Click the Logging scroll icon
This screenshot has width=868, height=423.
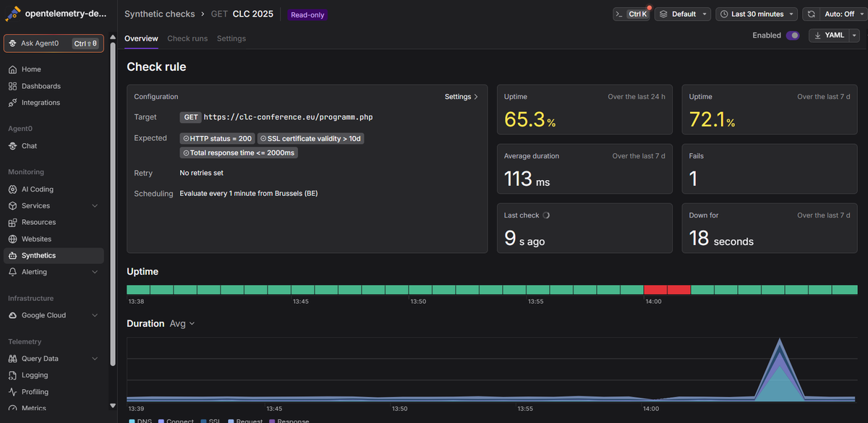pyautogui.click(x=13, y=375)
